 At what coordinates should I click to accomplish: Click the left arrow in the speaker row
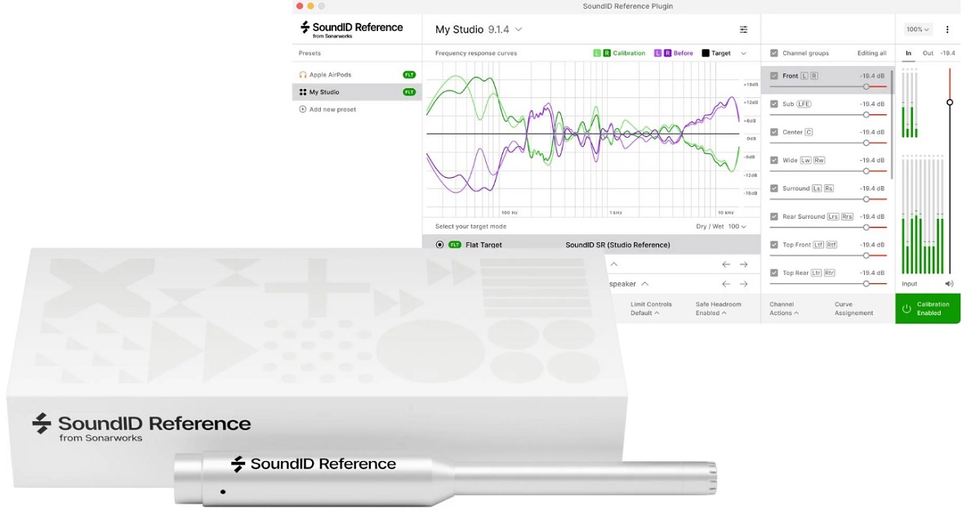coord(725,284)
